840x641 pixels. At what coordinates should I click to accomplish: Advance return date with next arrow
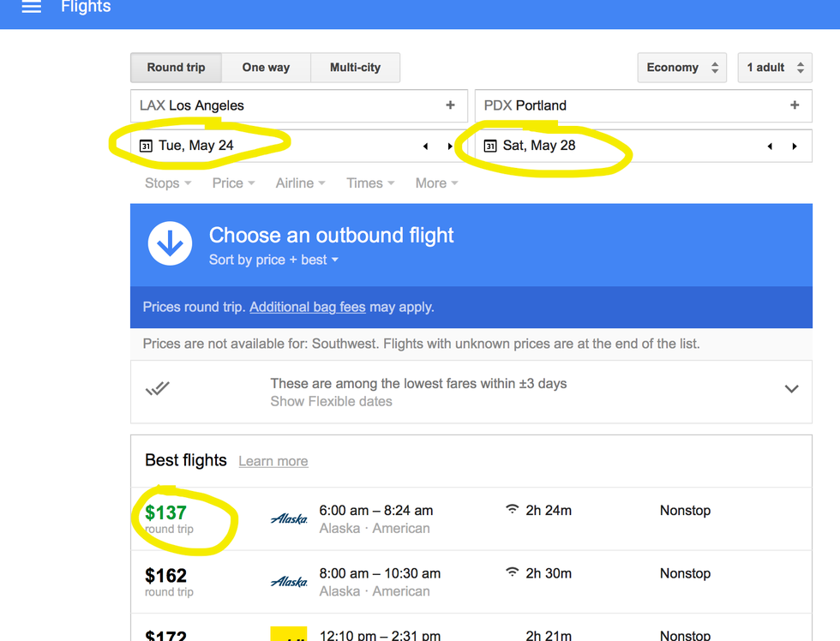tap(795, 147)
